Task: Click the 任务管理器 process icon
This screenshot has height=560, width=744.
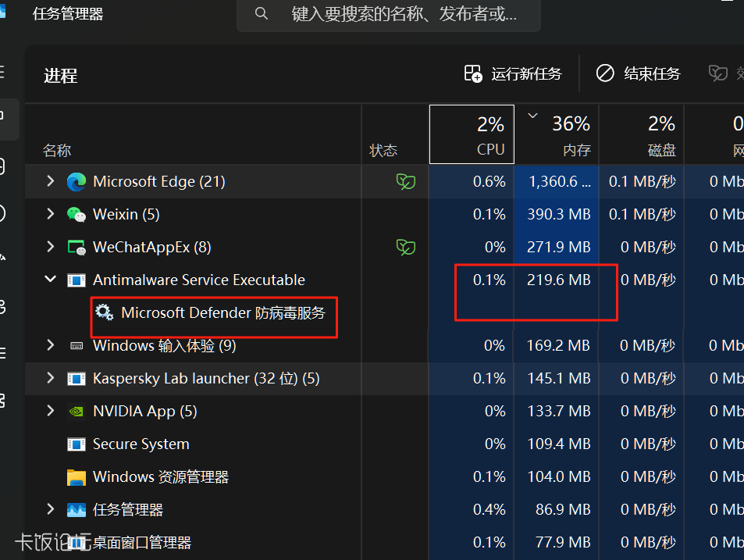Action: coord(77,510)
